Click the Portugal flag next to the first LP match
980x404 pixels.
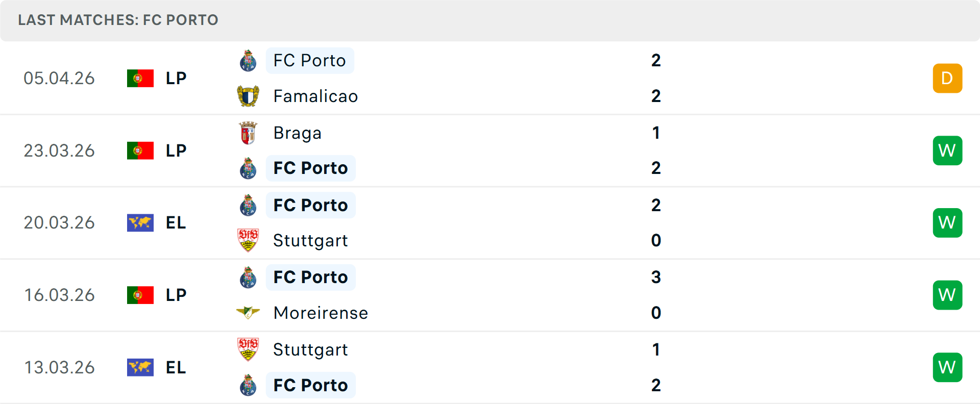tap(140, 78)
